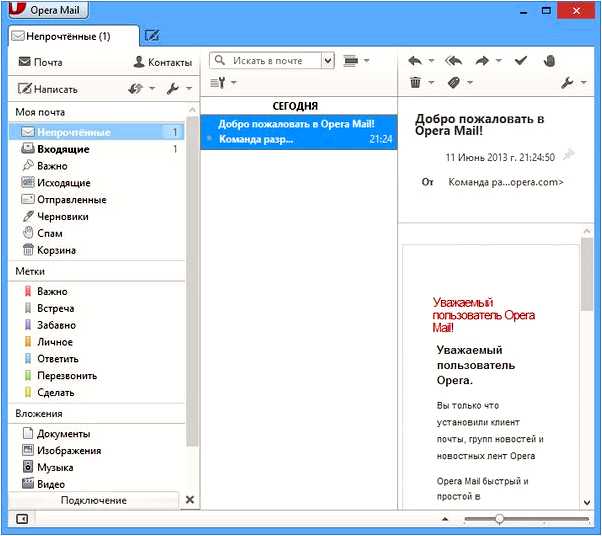602x536 pixels.
Task: Switch to the Почта panel
Action: (40, 62)
